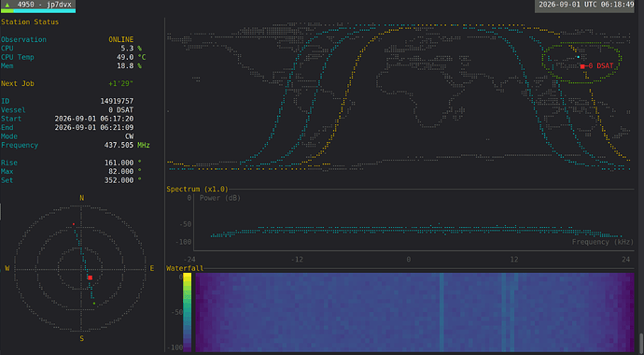Click the Frequency (kHz) axis label
The image size is (644, 355).
click(x=603, y=242)
